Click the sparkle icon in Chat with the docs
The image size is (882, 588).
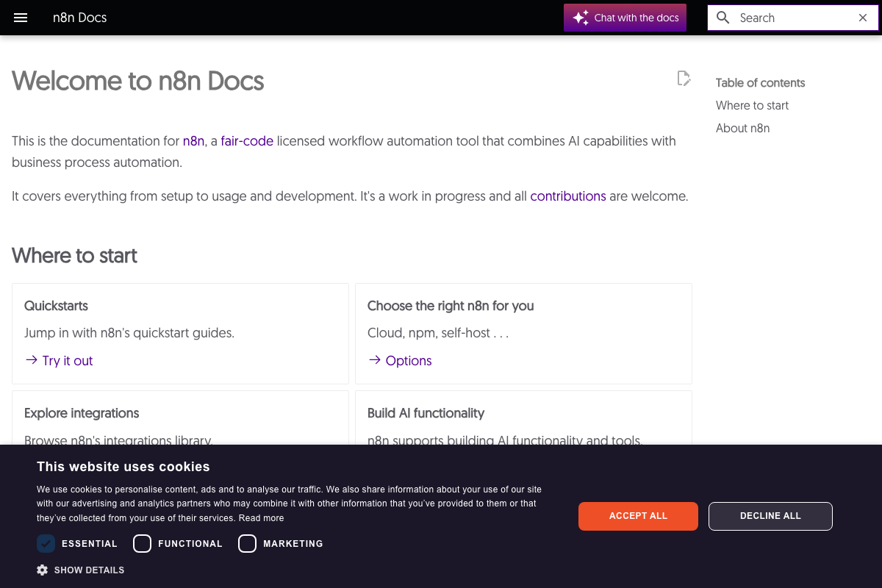click(x=581, y=18)
